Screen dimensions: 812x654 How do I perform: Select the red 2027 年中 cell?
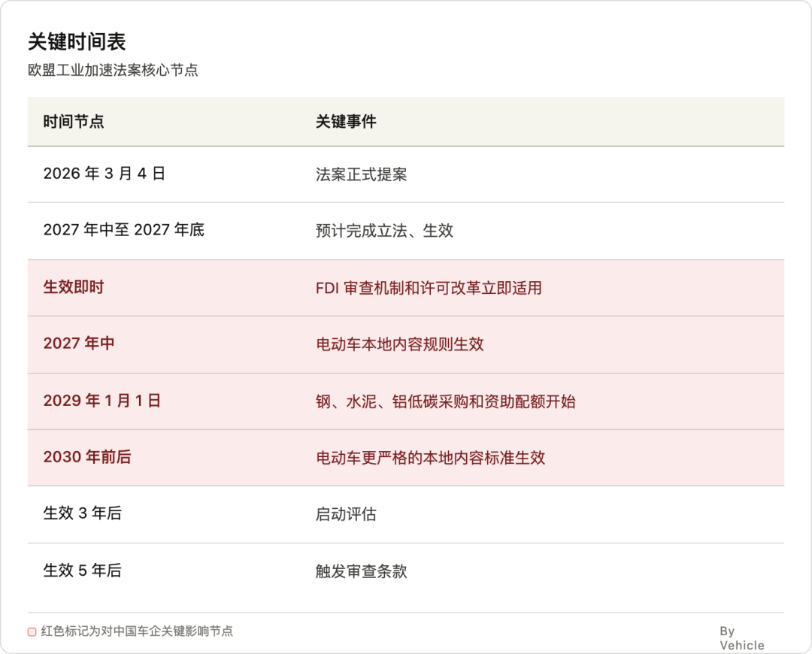click(79, 344)
